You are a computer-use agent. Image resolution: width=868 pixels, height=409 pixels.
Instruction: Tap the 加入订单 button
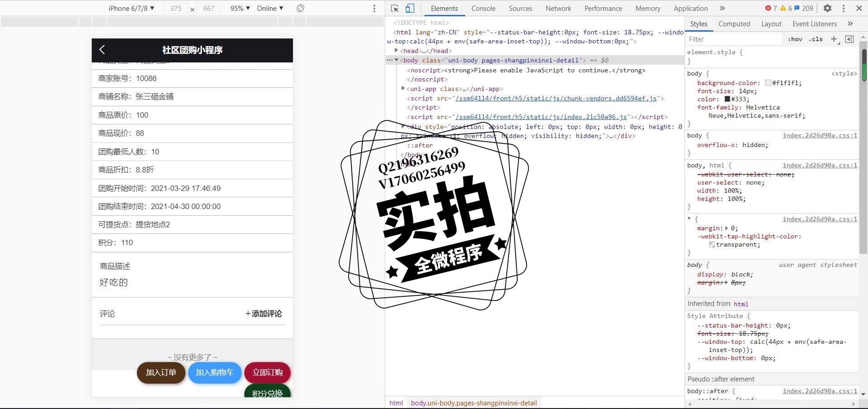(x=161, y=373)
